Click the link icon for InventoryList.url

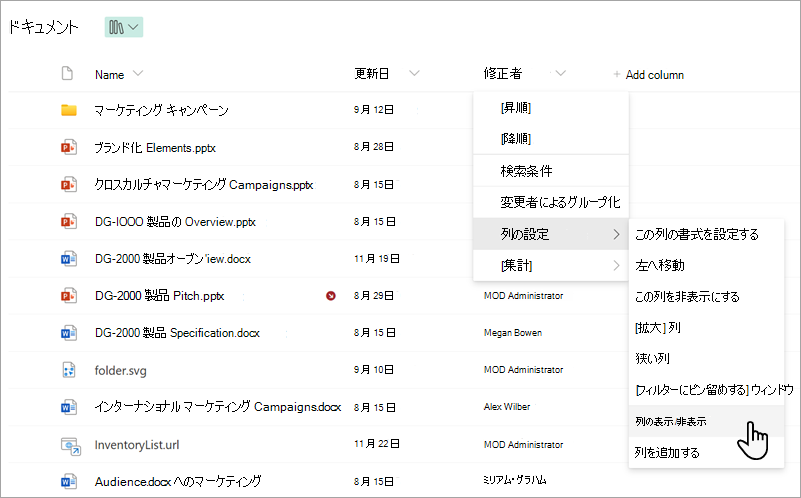point(70,445)
